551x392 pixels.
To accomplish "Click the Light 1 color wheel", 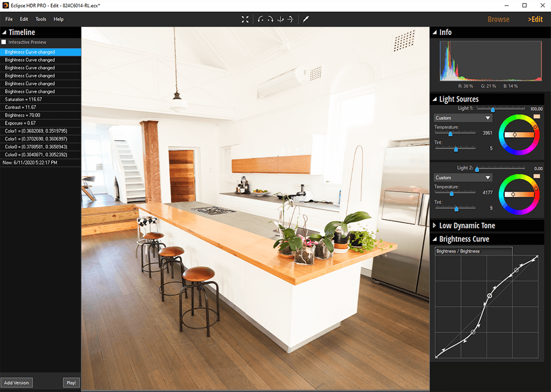I will click(519, 134).
